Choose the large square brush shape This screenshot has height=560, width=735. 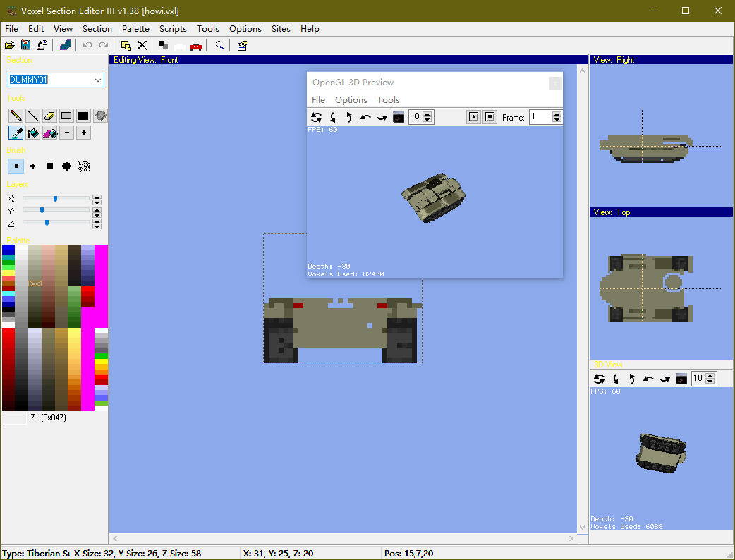(x=49, y=166)
